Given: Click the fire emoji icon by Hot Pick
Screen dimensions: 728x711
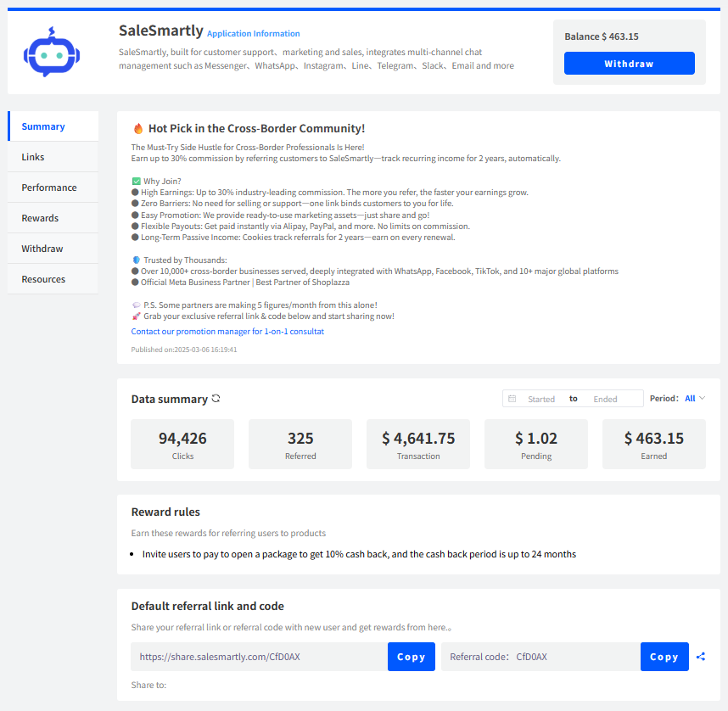Looking at the screenshot, I should coord(138,128).
